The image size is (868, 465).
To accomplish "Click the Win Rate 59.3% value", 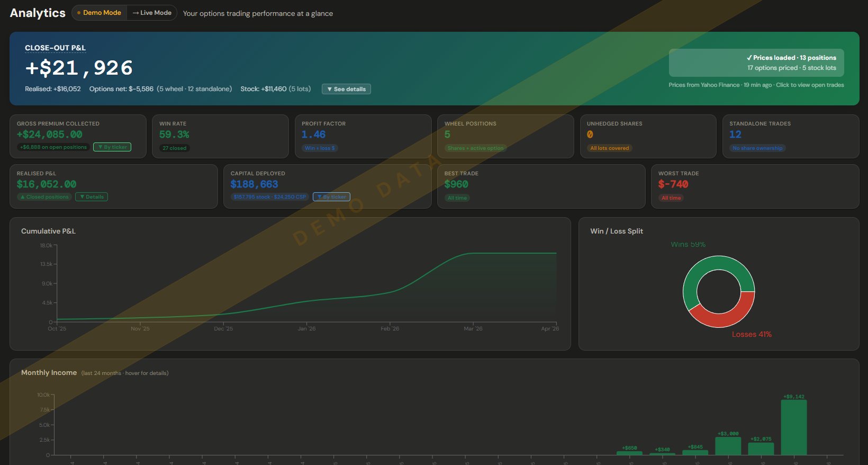I will [174, 135].
